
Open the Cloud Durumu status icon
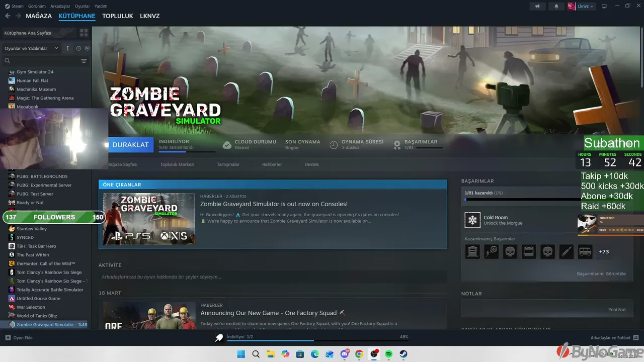(227, 145)
